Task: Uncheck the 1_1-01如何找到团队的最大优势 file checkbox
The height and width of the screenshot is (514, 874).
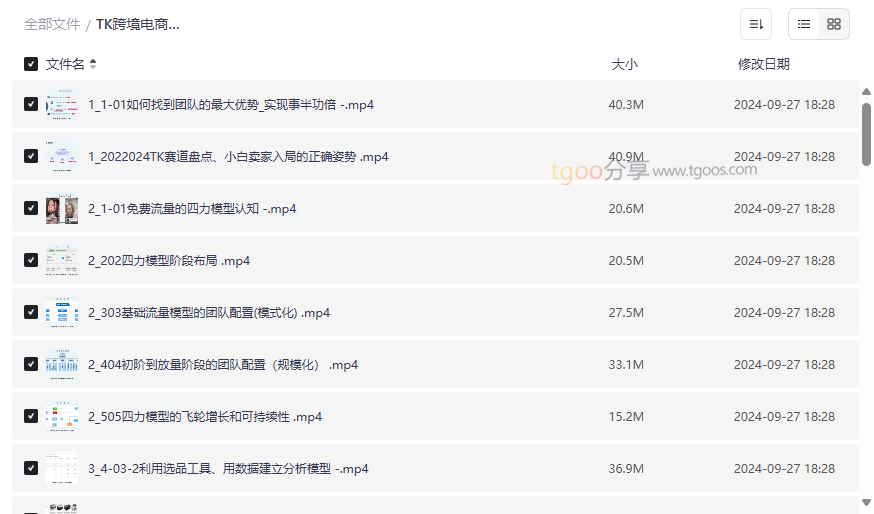Action: pyautogui.click(x=31, y=104)
